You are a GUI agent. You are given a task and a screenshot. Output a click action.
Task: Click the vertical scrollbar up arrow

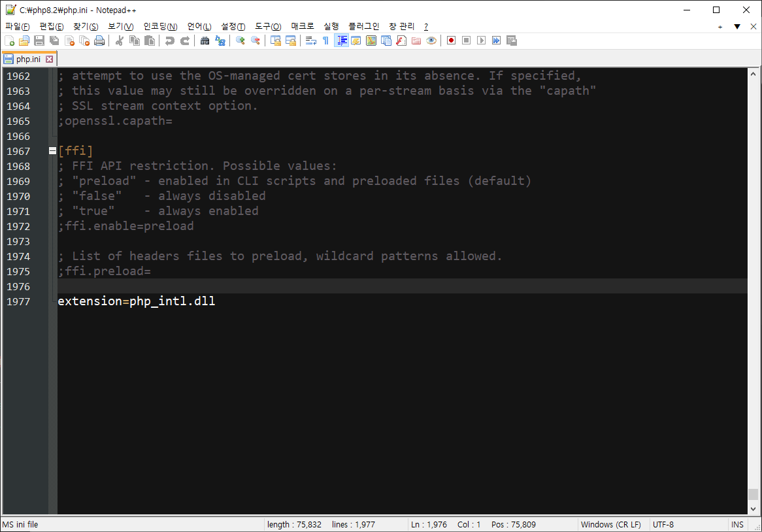[x=754, y=75]
